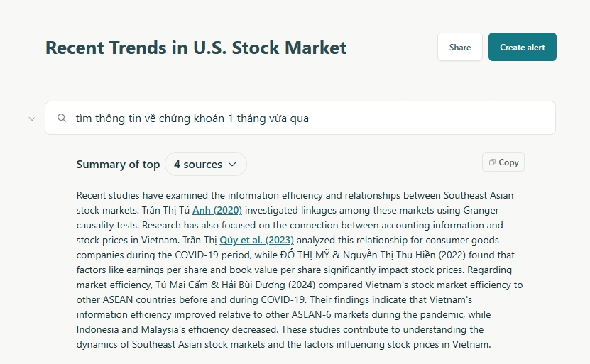This screenshot has height=364, width=590.
Task: Open the 4 sources dropdown
Action: 205,165
